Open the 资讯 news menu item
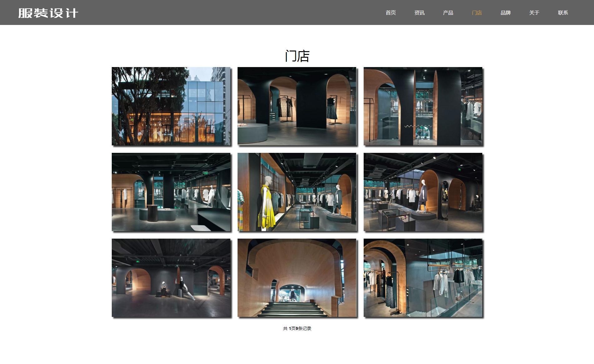Viewport: 594px width, 364px height. [419, 13]
